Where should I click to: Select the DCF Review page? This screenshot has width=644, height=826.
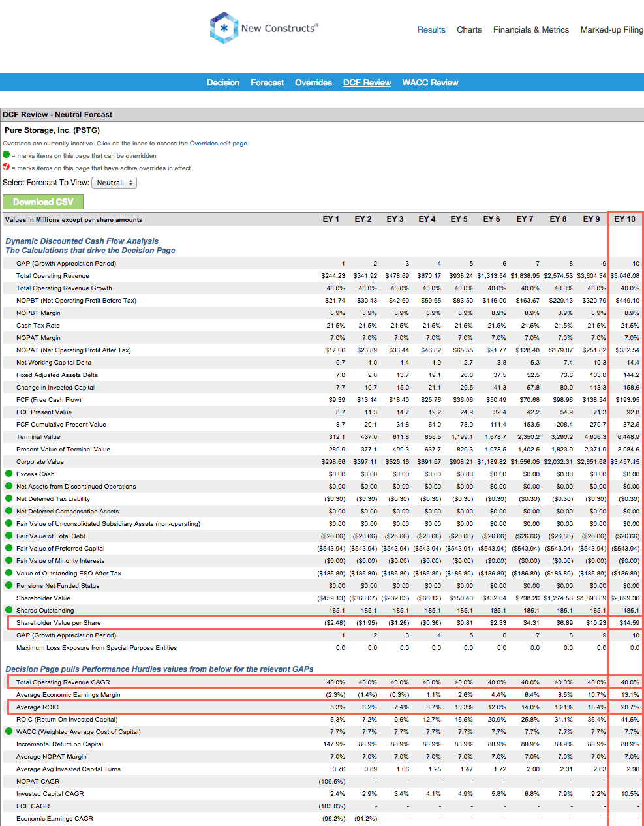pos(367,82)
